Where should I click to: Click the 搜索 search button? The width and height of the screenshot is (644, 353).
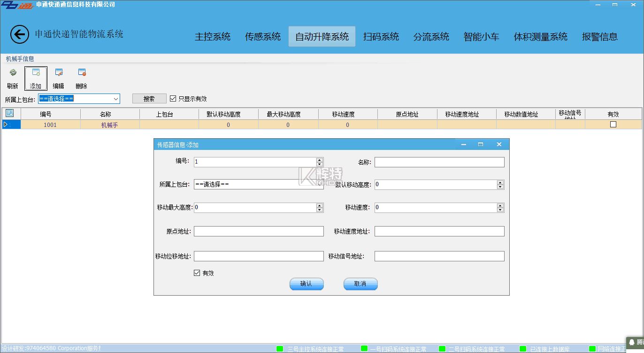[149, 99]
